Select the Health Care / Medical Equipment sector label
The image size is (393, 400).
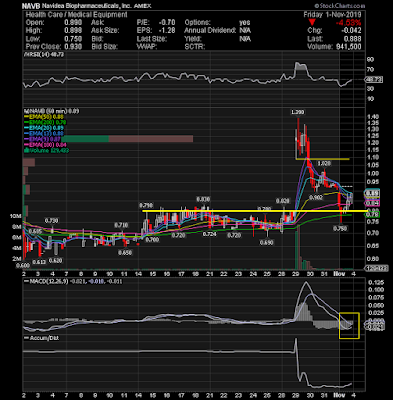[76, 15]
